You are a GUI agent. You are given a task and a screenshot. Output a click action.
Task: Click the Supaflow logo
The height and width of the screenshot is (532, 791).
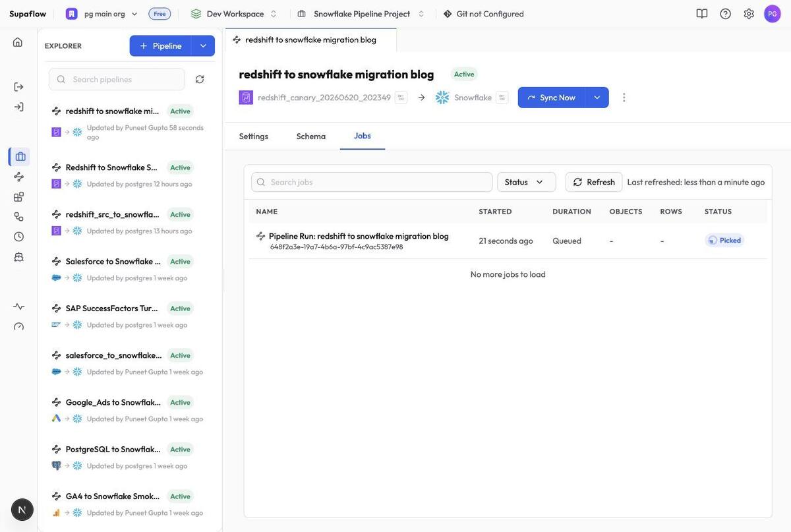pyautogui.click(x=28, y=14)
